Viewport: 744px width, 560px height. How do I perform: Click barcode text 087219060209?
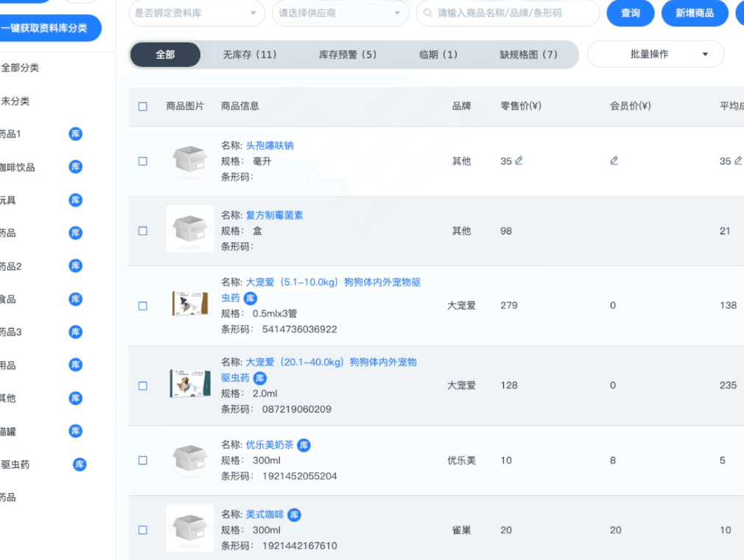tap(297, 409)
